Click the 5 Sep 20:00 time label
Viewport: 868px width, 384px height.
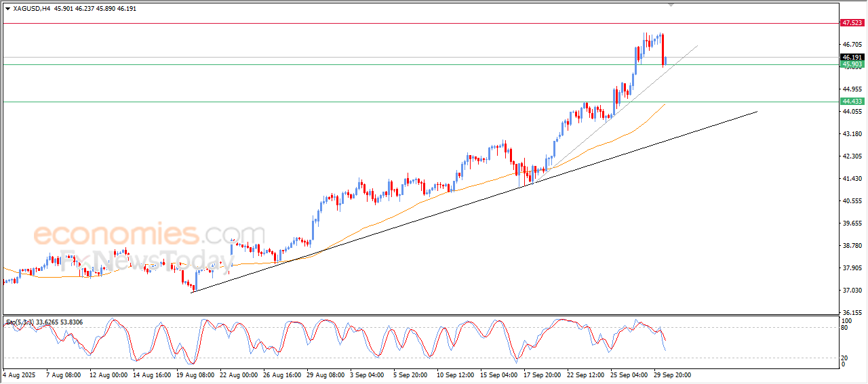pyautogui.click(x=412, y=374)
